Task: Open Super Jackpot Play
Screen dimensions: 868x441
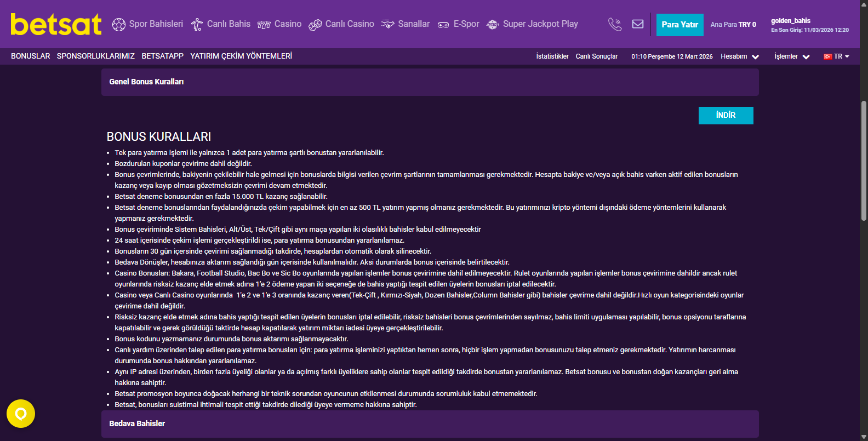Action: point(540,24)
